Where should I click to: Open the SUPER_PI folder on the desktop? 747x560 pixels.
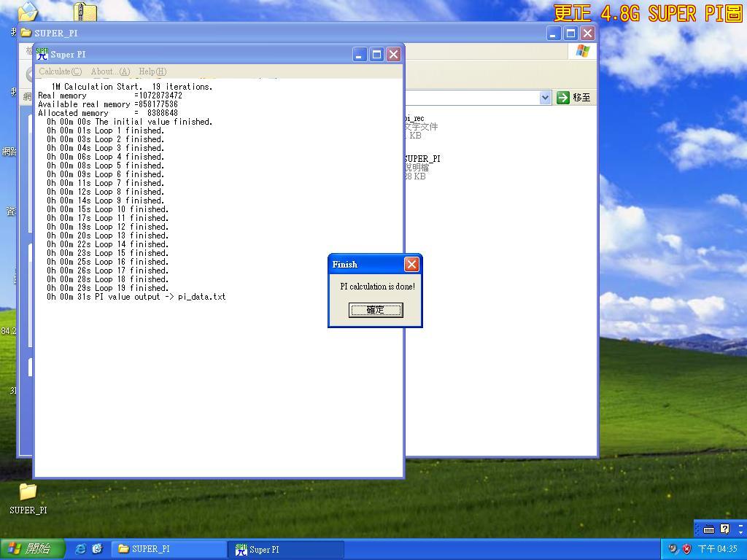coord(28,491)
